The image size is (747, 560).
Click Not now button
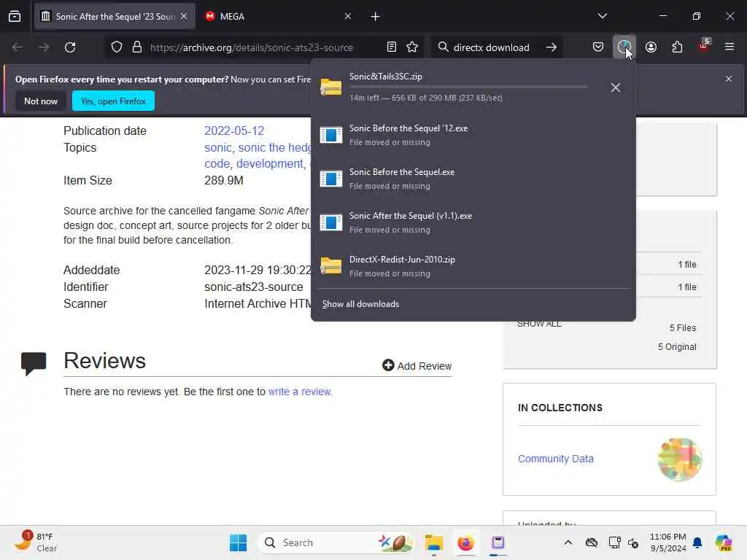point(41,101)
